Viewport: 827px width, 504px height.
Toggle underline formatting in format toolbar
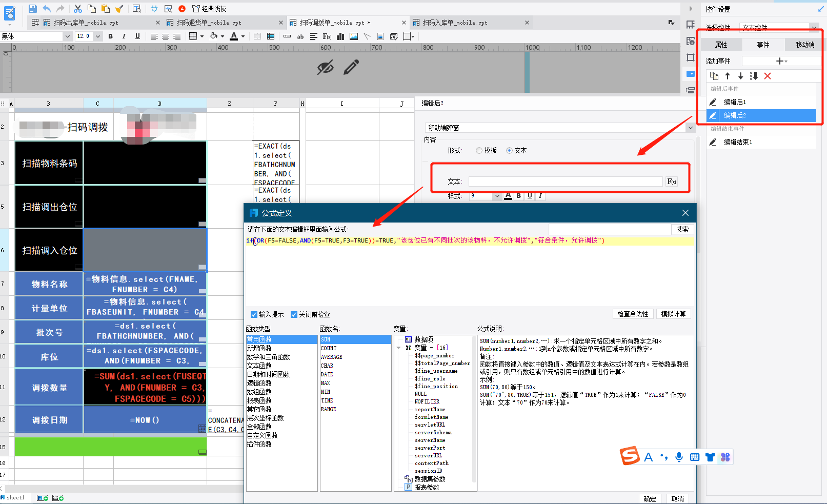pyautogui.click(x=137, y=36)
